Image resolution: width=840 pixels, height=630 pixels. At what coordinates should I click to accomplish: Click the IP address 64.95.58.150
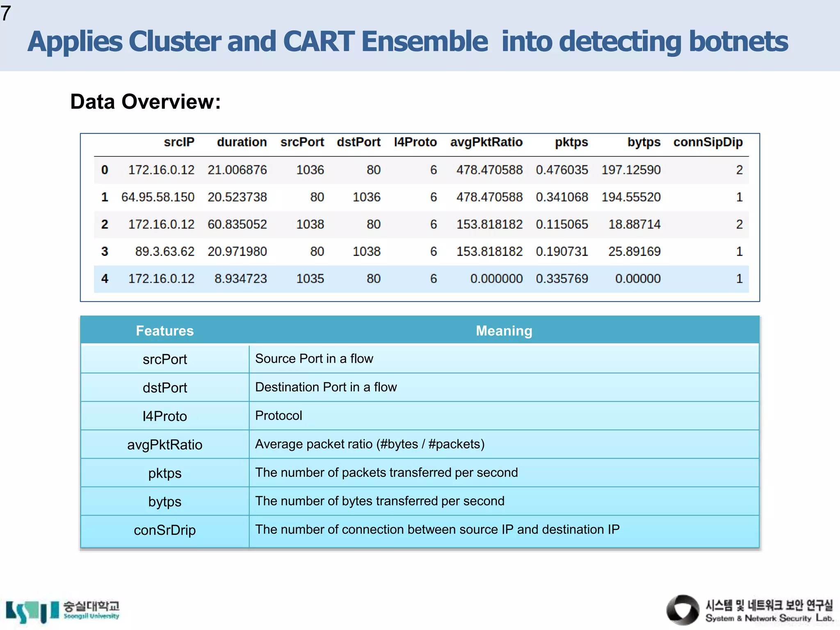coord(158,197)
